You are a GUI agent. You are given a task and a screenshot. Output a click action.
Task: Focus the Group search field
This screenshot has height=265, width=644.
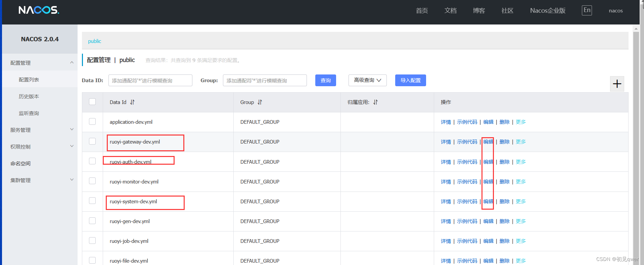[265, 81]
